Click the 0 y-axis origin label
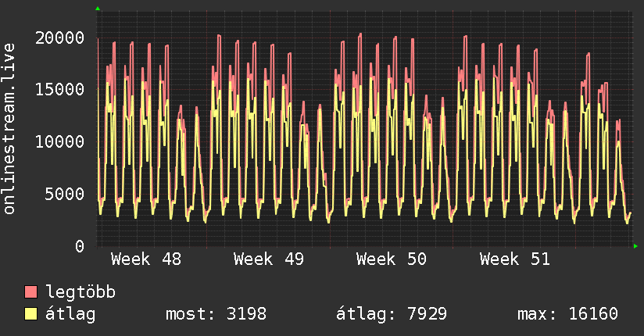644x336 pixels. click(79, 246)
